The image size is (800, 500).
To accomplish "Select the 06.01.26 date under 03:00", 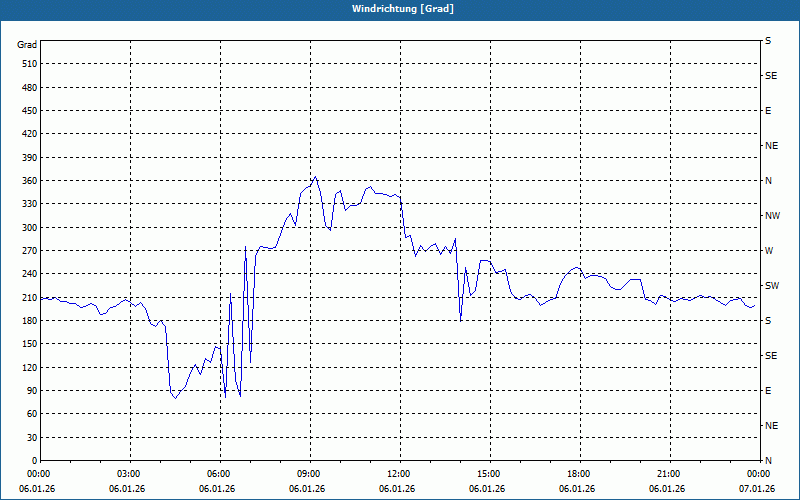I will tap(127, 489).
